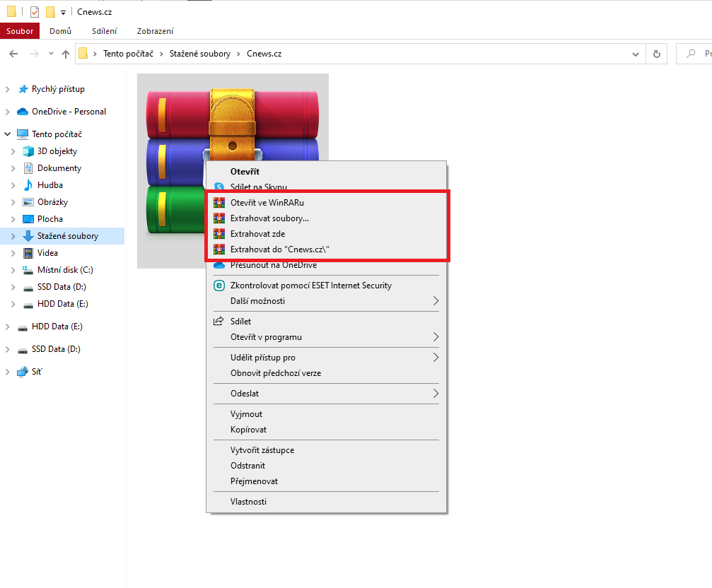
Task: Open the 'Odeslat' submenu
Action: click(326, 394)
